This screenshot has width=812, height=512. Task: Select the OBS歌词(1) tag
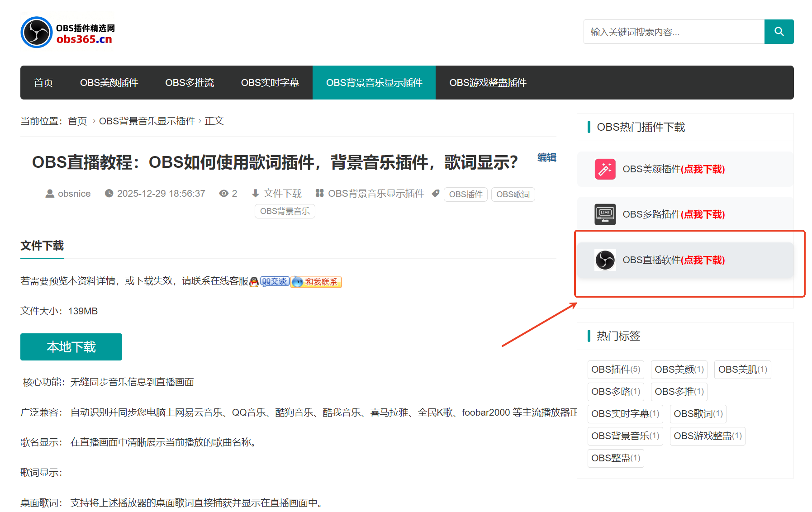pos(698,413)
